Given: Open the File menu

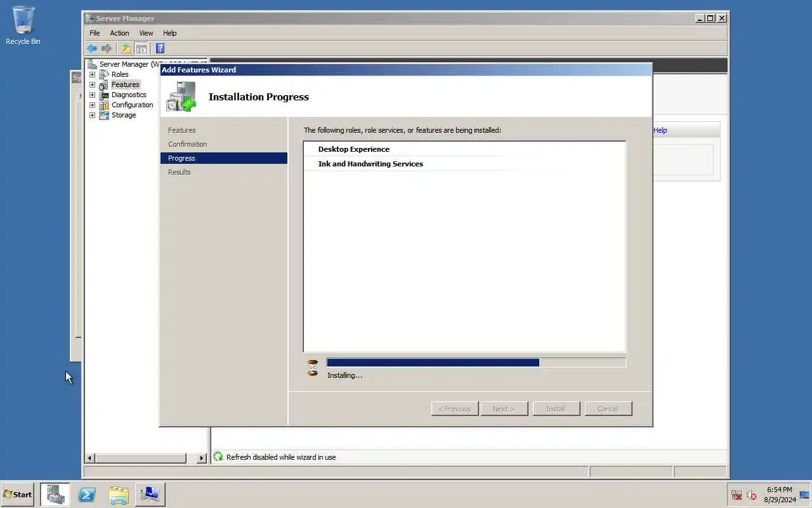Looking at the screenshot, I should point(95,33).
